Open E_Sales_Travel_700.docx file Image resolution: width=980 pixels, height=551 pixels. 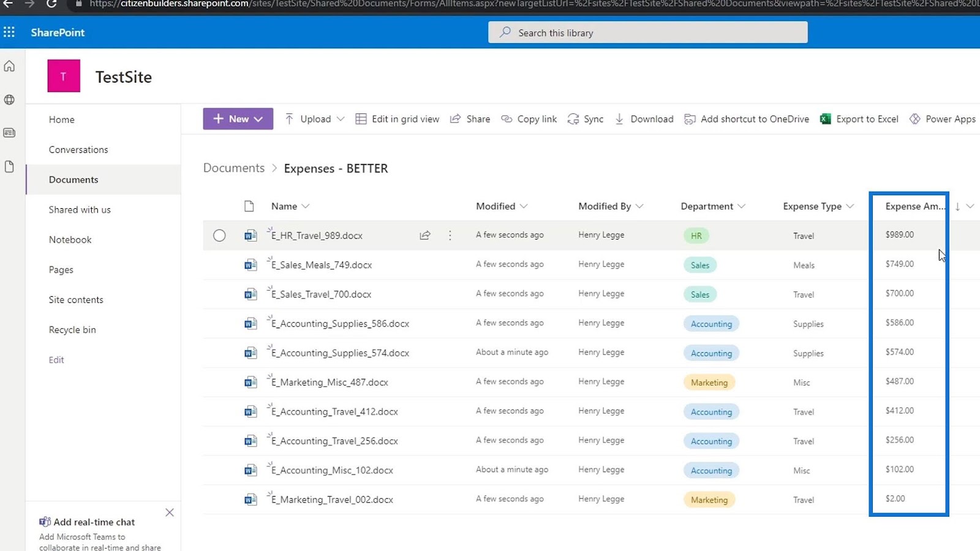(322, 294)
